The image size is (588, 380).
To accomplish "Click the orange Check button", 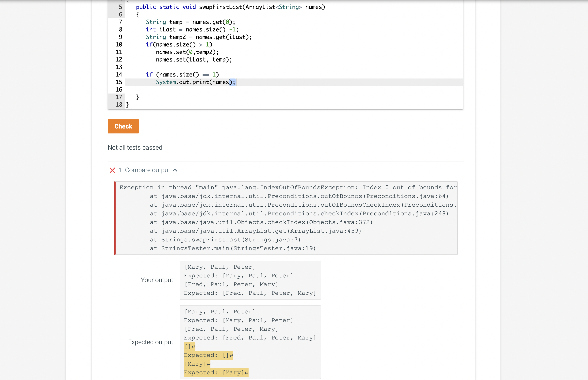I will [x=123, y=126].
